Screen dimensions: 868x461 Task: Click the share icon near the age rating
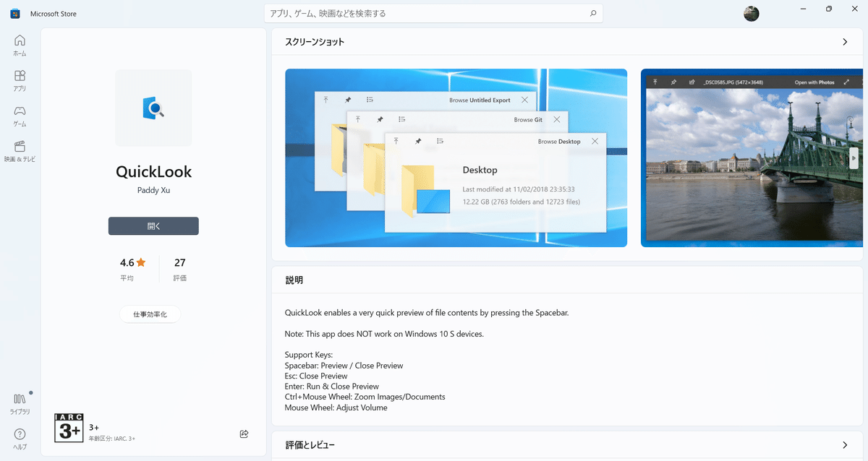tap(244, 434)
